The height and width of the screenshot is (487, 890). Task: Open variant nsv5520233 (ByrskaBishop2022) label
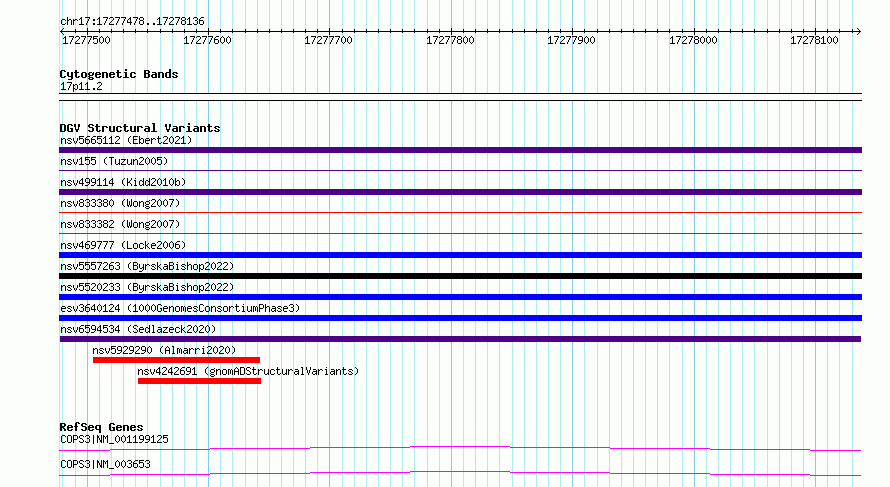click(147, 287)
